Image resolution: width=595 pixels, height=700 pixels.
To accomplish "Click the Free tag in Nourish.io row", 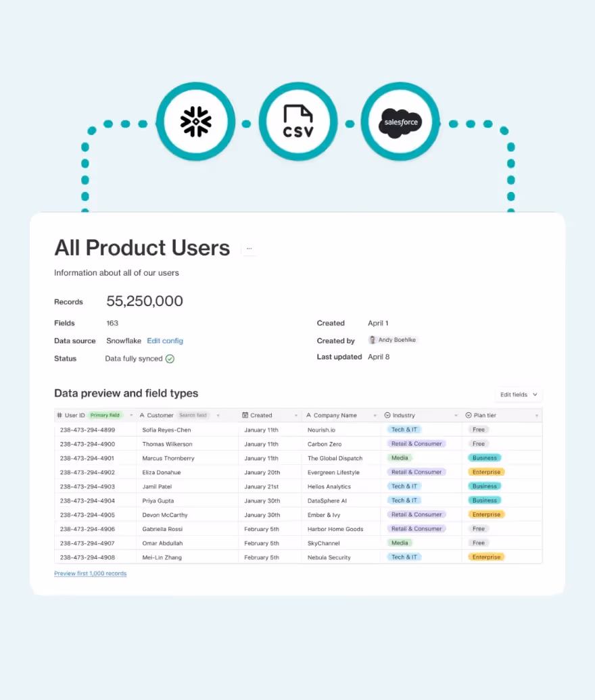I will click(479, 430).
